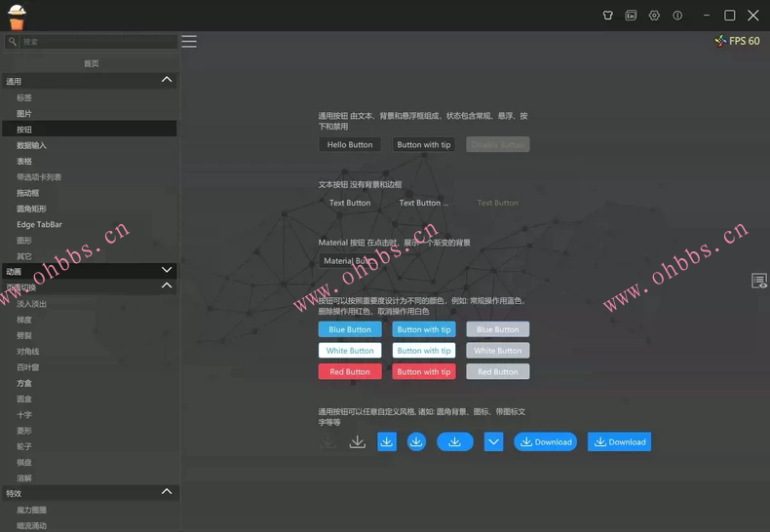
Task: Click the greyed-out disabled Red Button
Action: [497, 371]
